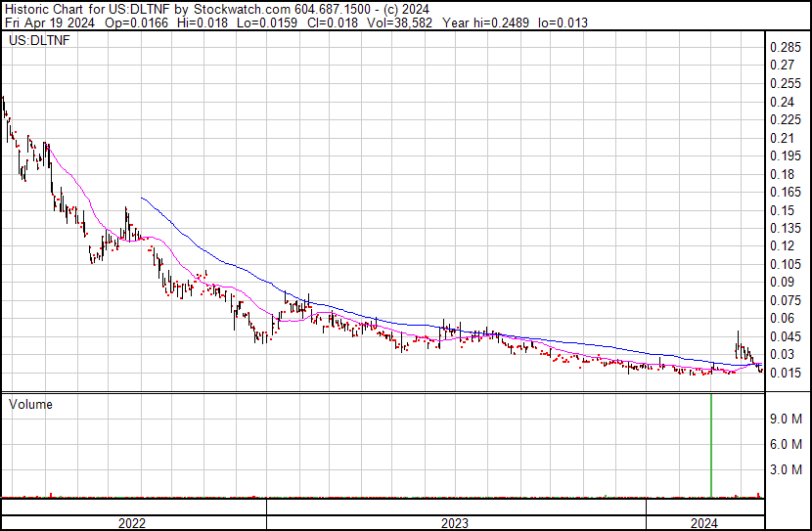The height and width of the screenshot is (531, 812).
Task: Click the 0.06 price axis label
Action: click(784, 319)
